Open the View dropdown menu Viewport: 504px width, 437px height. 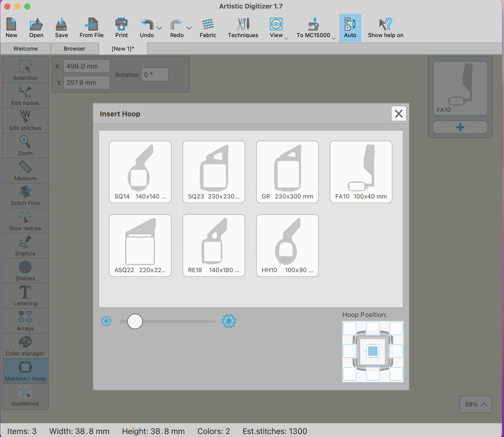click(286, 38)
